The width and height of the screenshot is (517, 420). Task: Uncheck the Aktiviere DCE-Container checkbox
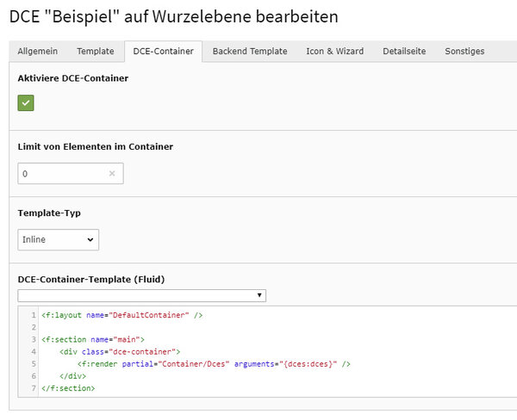pos(26,102)
